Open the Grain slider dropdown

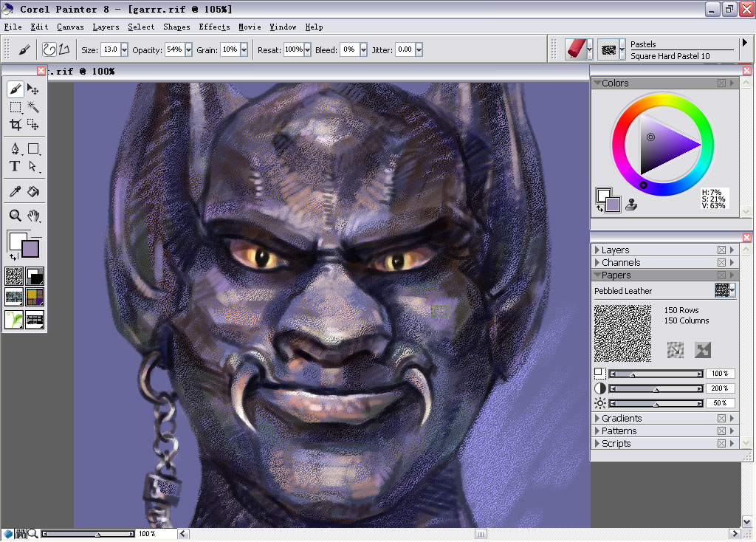(x=244, y=49)
